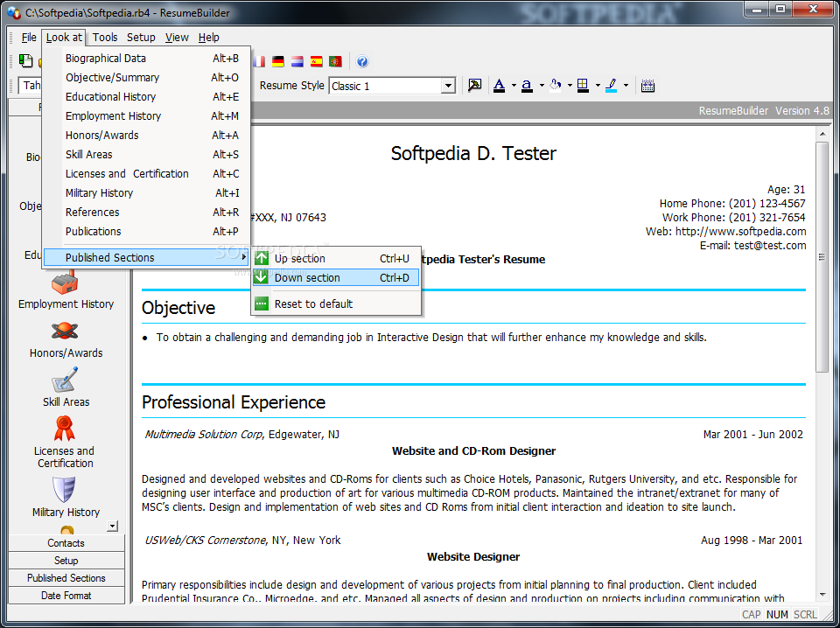The image size is (840, 628).
Task: Click 'Mar 2001 - Jun 2002' date text
Action: coord(753,434)
